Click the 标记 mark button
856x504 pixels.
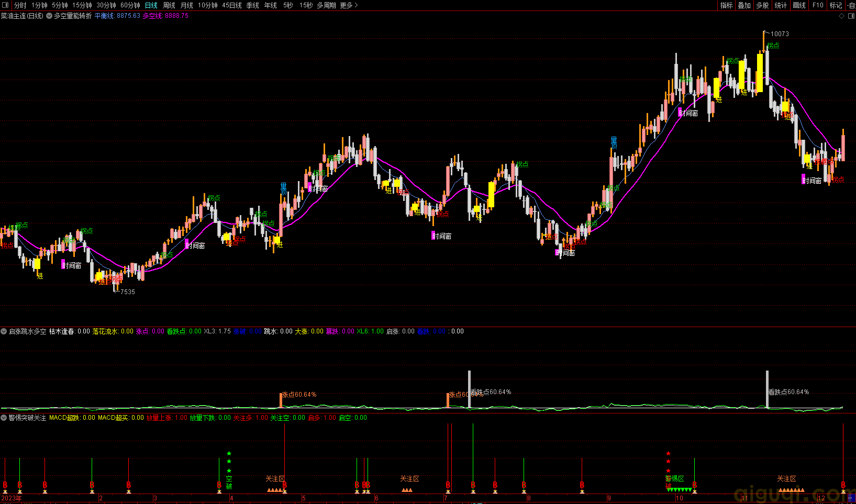[x=836, y=5]
